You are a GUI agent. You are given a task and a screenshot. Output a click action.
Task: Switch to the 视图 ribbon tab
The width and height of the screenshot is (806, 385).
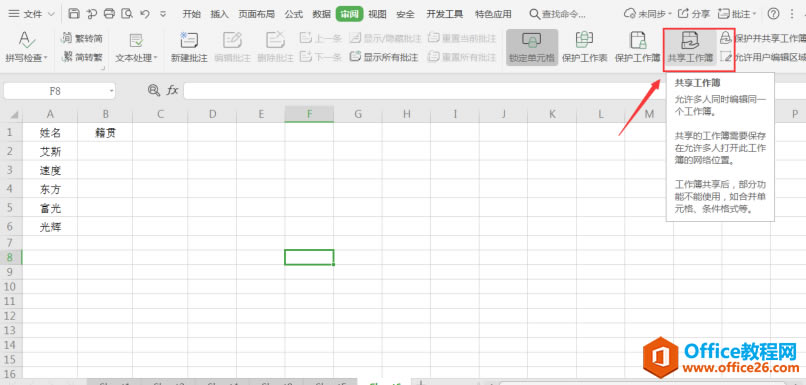click(377, 14)
